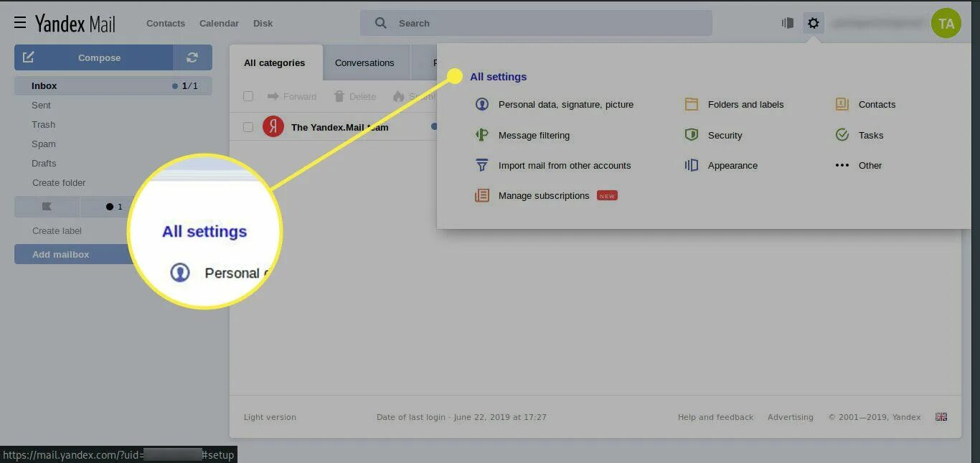
Task: Click the magnifier search icon
Action: [x=381, y=23]
